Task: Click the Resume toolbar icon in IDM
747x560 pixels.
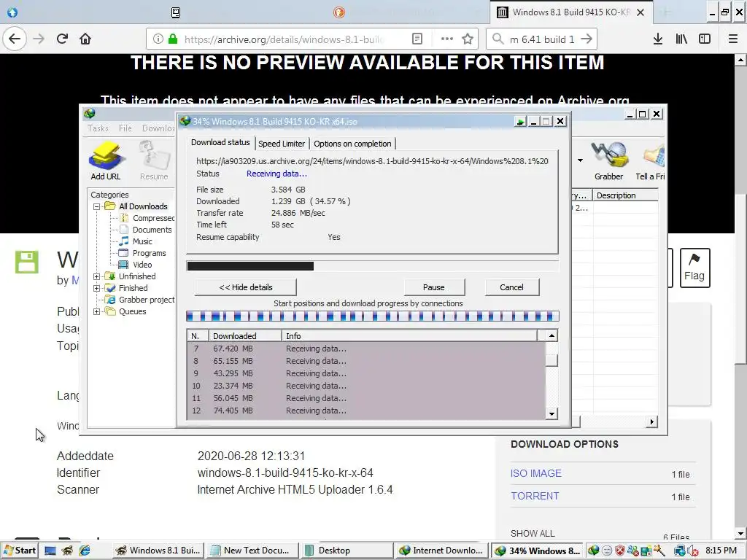Action: (154, 160)
